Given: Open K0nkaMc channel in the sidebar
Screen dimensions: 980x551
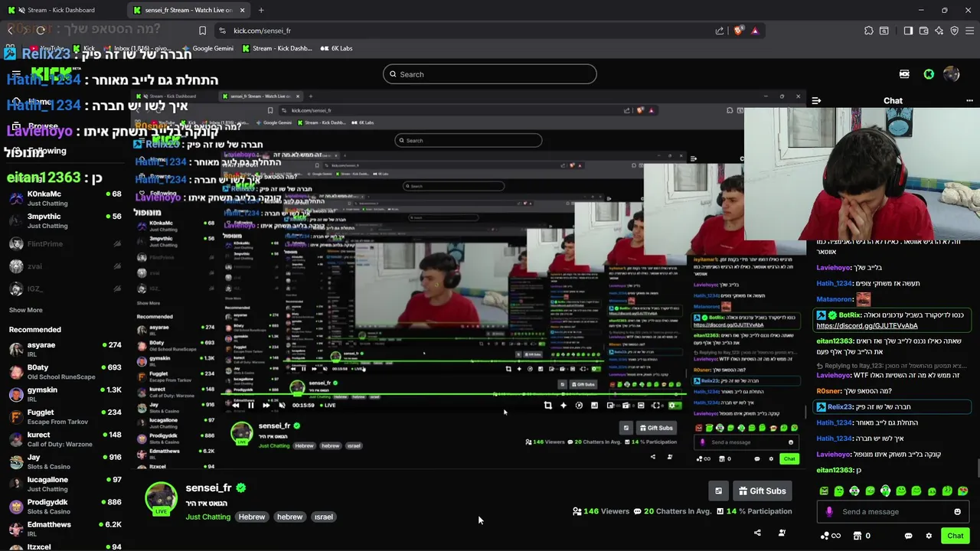Looking at the screenshot, I should [65, 198].
